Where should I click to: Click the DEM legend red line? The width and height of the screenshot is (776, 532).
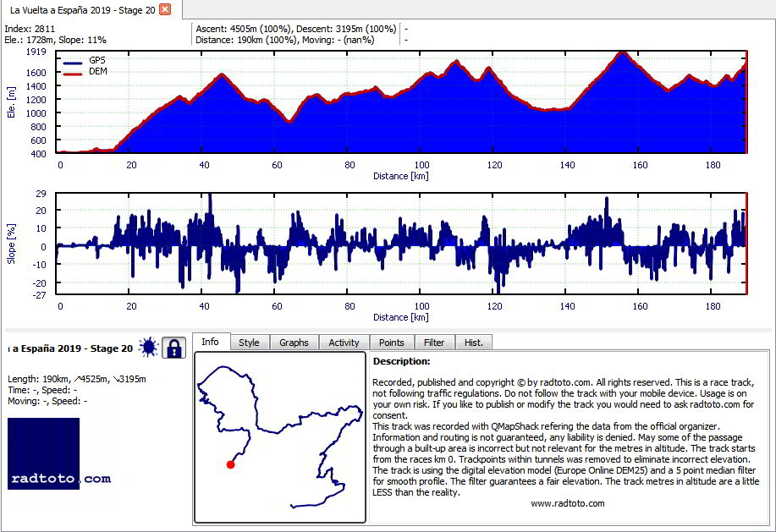tap(73, 74)
